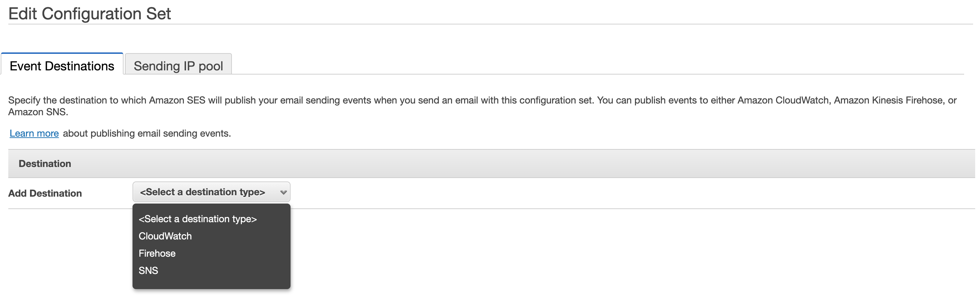Open the Sending IP pool tab
This screenshot has width=980, height=296.
(178, 66)
